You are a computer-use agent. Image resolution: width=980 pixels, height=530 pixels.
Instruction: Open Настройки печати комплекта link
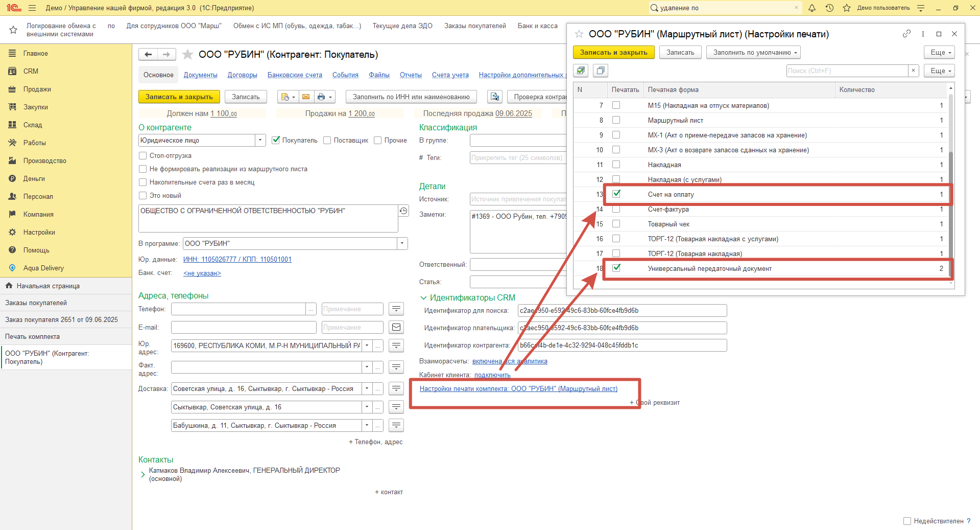tap(518, 388)
